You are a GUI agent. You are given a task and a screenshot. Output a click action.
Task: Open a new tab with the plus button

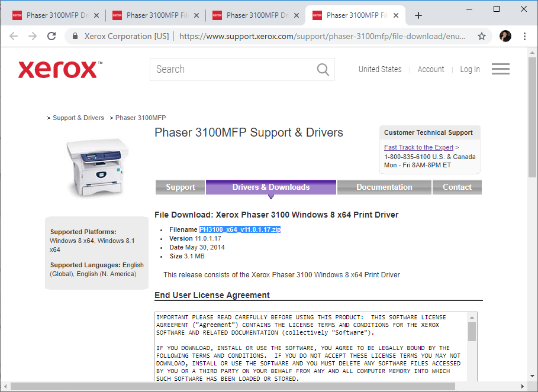[418, 15]
